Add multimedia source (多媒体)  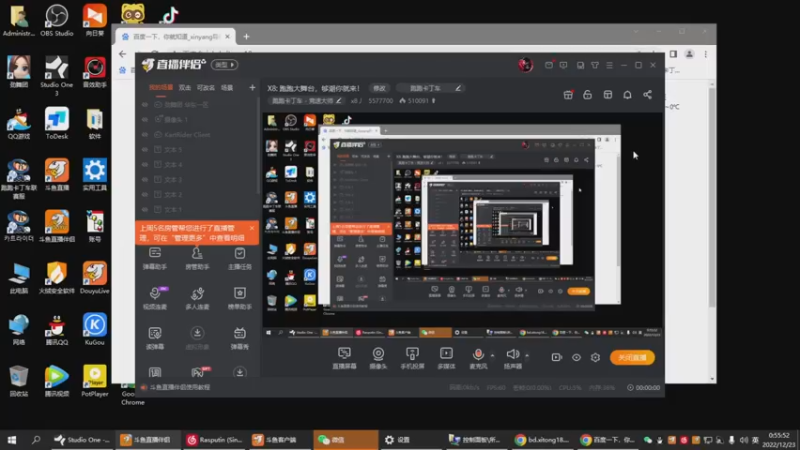pos(446,358)
